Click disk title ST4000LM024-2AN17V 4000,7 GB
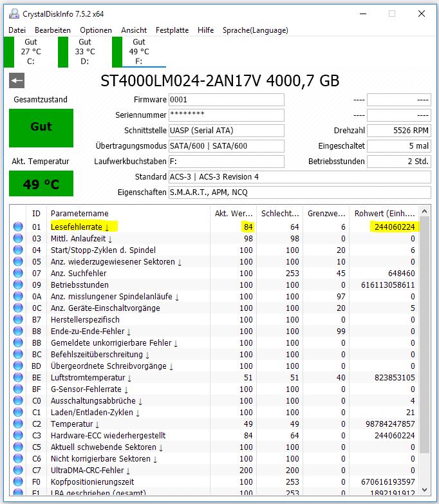The image size is (439, 504). [219, 80]
